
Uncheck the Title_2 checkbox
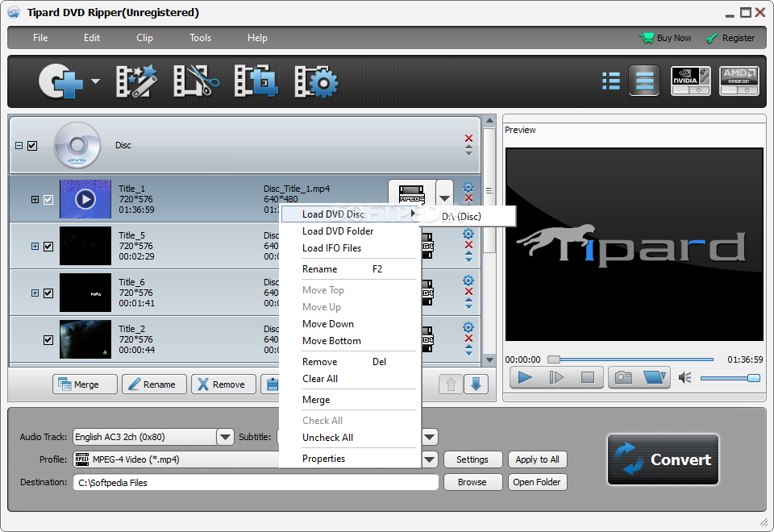48,340
